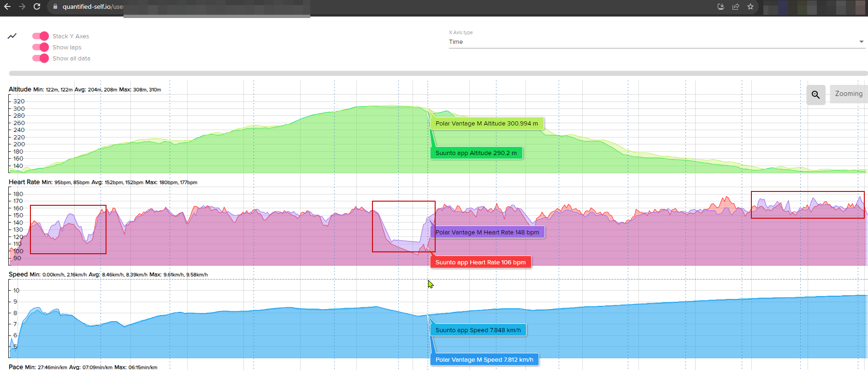The image size is (868, 370).
Task: Bookmark page with the star icon
Action: (x=750, y=6)
